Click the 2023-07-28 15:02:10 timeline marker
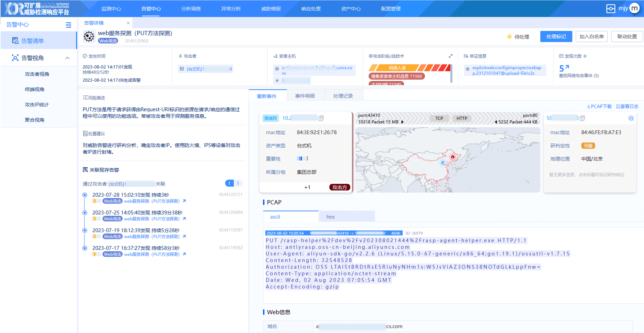 [x=85, y=195]
